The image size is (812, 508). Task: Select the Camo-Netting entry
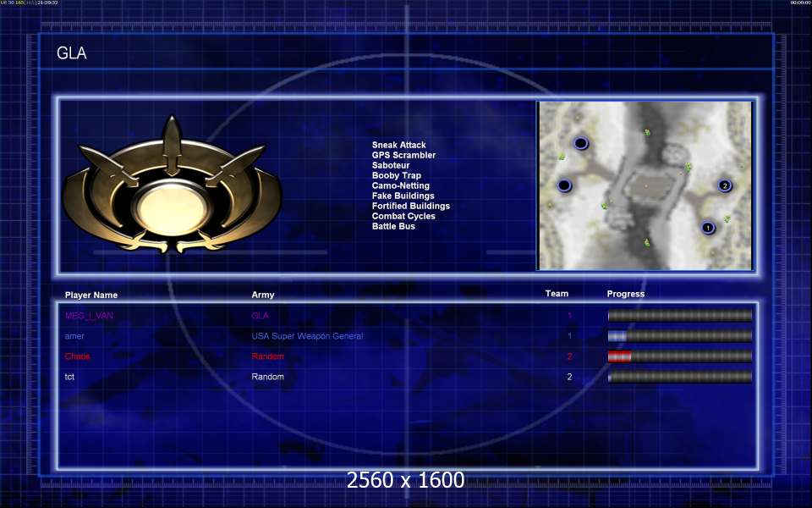pos(400,185)
